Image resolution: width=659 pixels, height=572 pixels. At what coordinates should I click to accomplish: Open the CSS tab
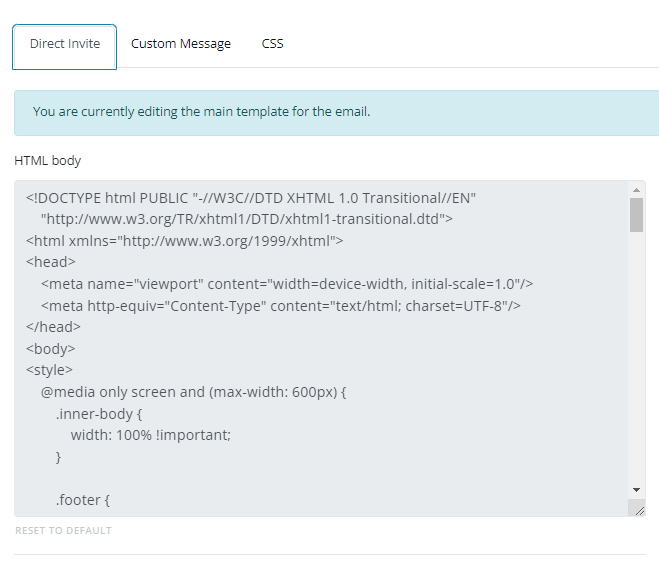point(272,44)
